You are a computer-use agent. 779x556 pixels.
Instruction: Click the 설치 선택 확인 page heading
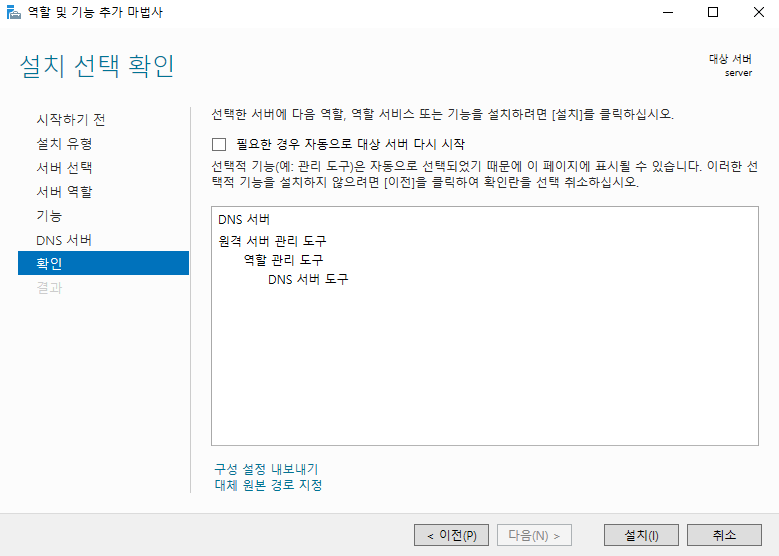click(x=97, y=66)
